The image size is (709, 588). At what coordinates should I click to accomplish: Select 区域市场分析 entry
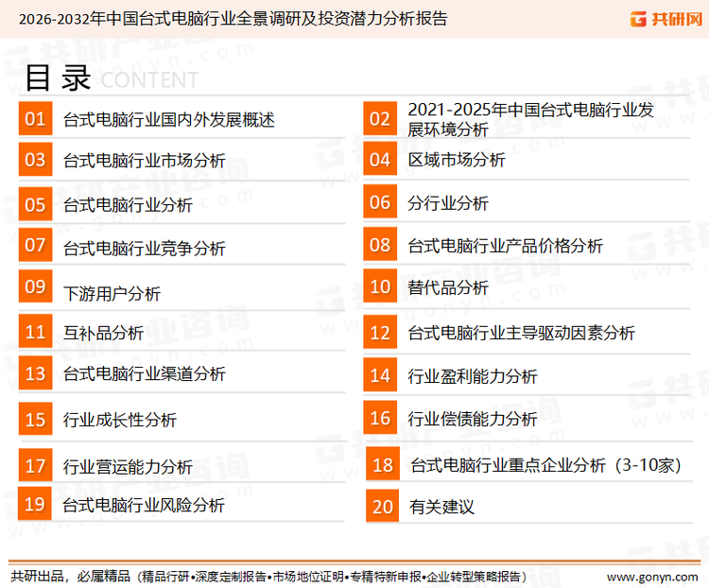[457, 160]
